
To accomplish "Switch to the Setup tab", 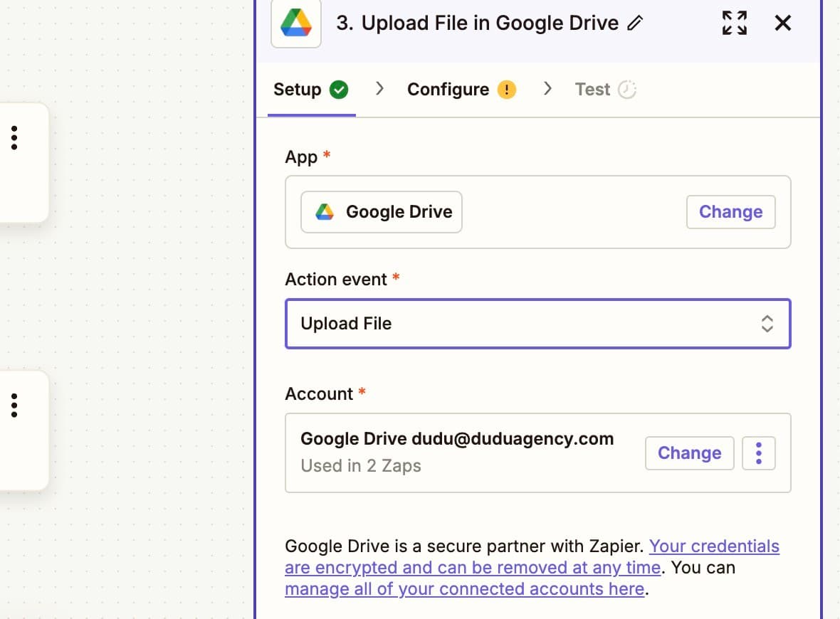I will click(x=311, y=90).
